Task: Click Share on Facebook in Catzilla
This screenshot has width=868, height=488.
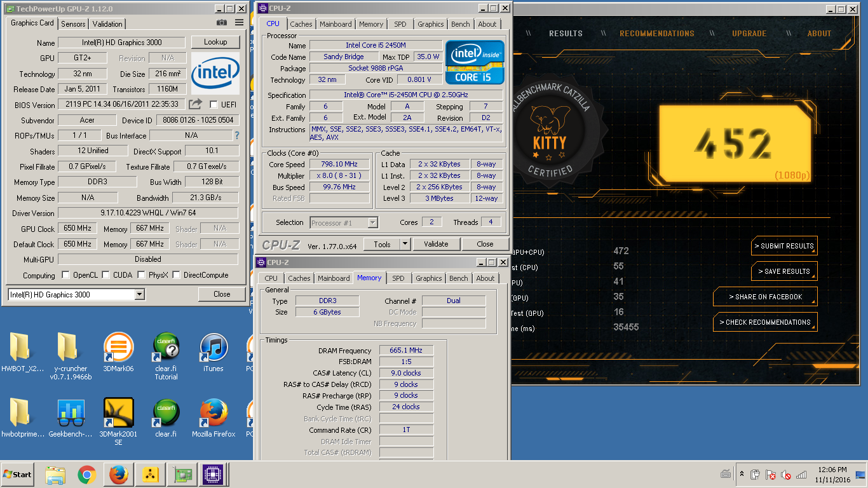Action: pos(765,297)
